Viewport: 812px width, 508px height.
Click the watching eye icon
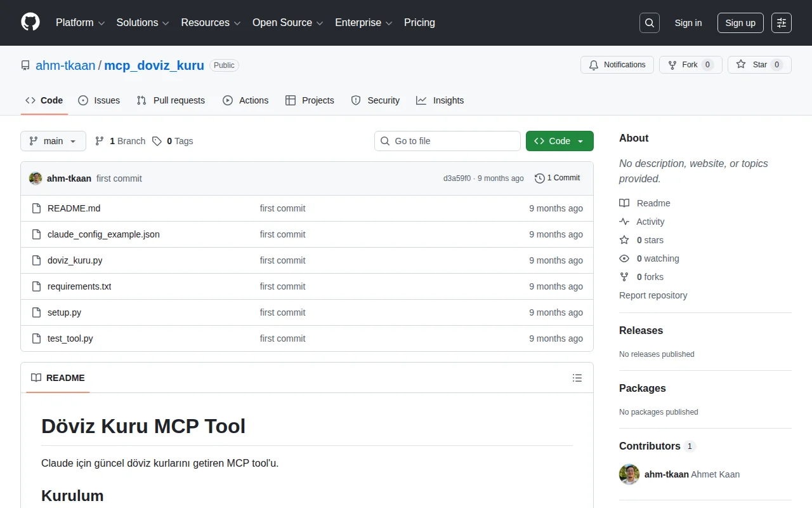625,258
